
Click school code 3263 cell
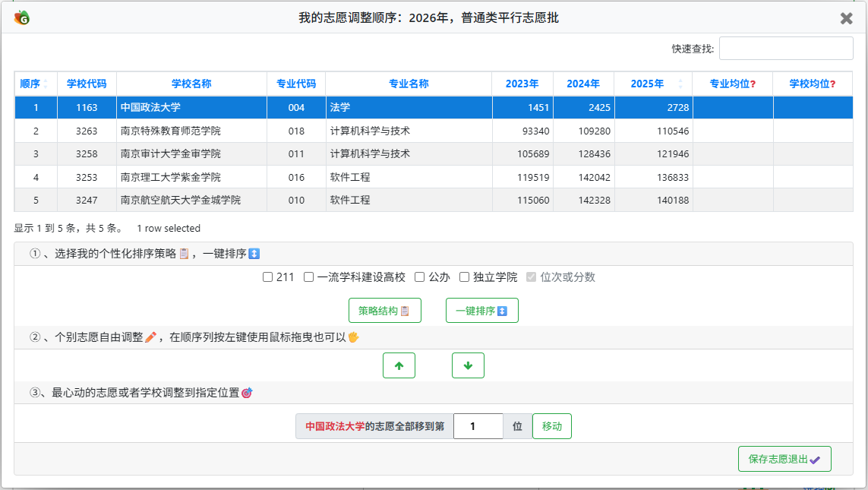click(87, 131)
